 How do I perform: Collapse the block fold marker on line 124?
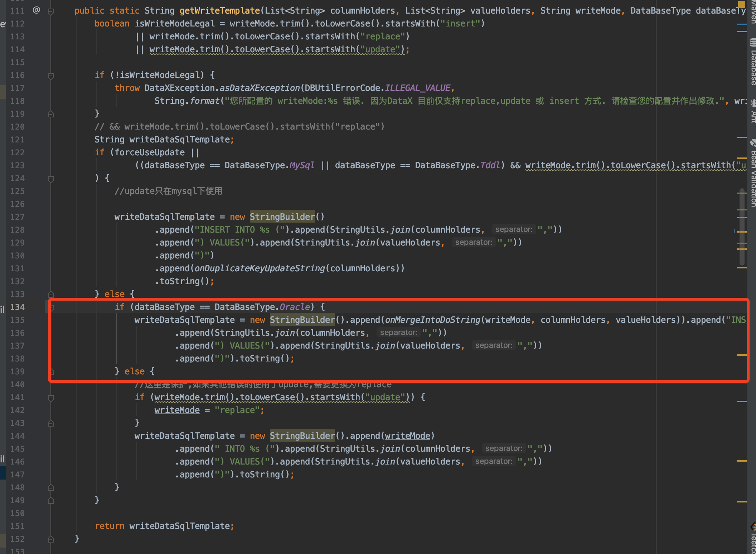51,179
